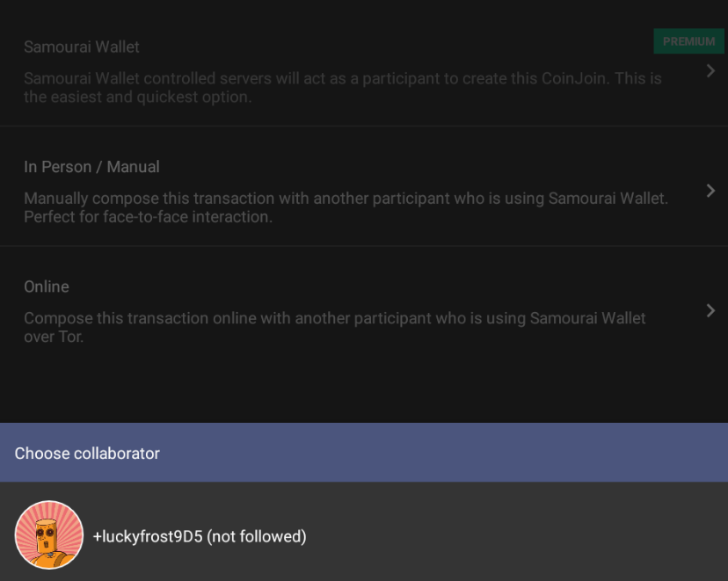Screen dimensions: 728x581
Task: Dismiss sheet via dimmed area below Online
Action: pyautogui.click(x=364, y=387)
